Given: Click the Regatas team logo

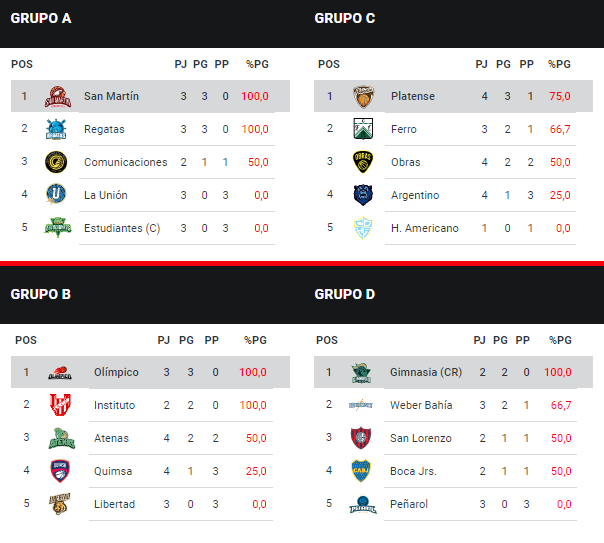Looking at the screenshot, I should 56,129.
